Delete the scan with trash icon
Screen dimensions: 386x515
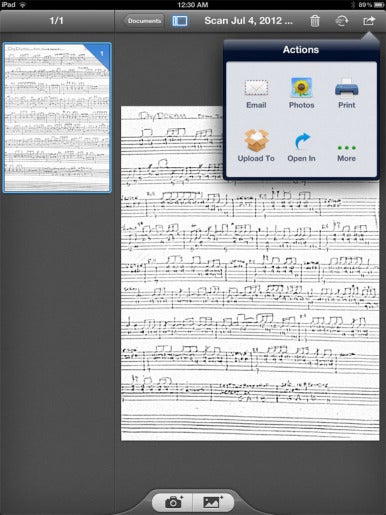click(315, 21)
